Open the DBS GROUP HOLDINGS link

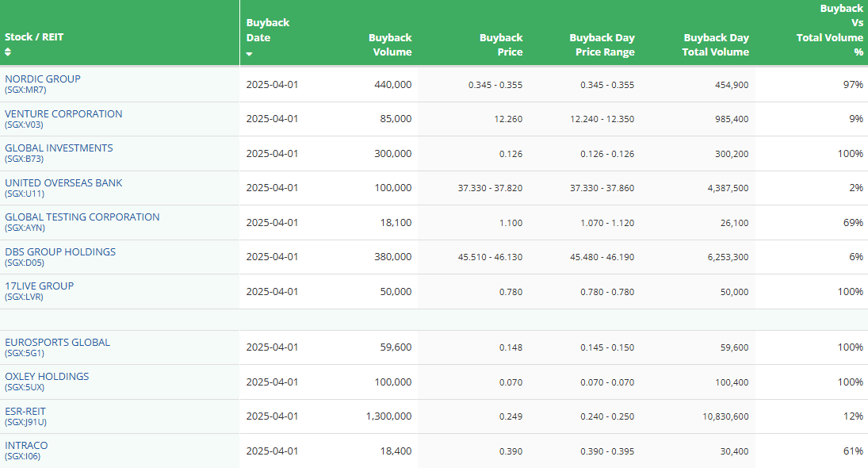tap(60, 252)
